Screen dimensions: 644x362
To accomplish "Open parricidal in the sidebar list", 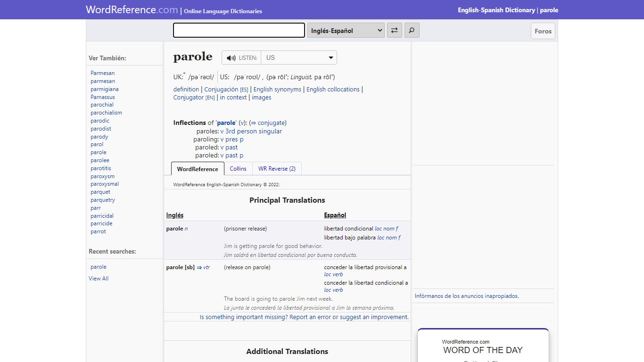I will pyautogui.click(x=102, y=216).
